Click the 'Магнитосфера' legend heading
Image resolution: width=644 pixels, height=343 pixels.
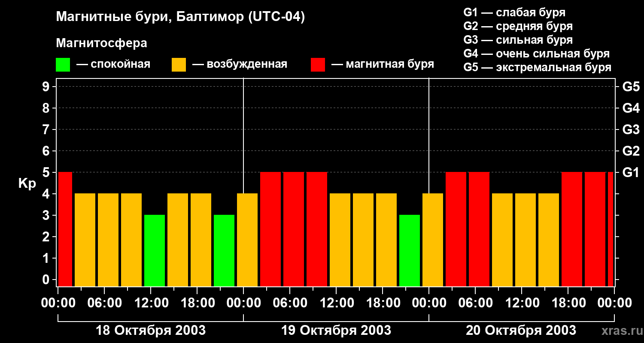[x=101, y=43]
